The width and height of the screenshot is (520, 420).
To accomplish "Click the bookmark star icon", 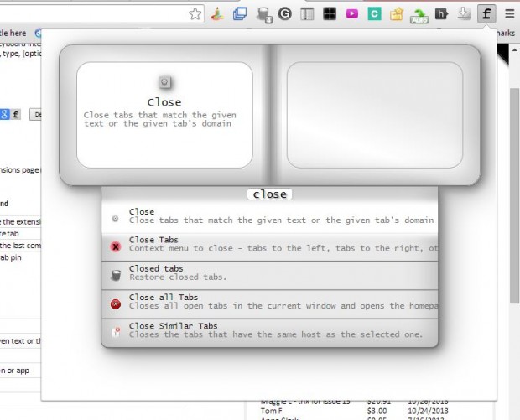I will coord(195,13).
